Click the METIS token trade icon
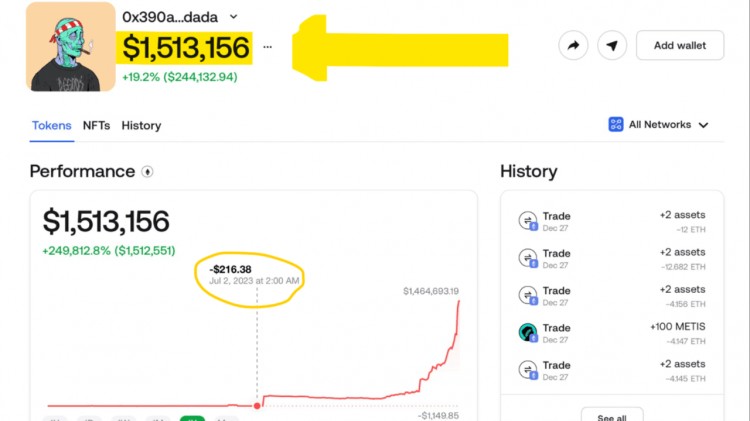The height and width of the screenshot is (421, 750). pos(527,333)
